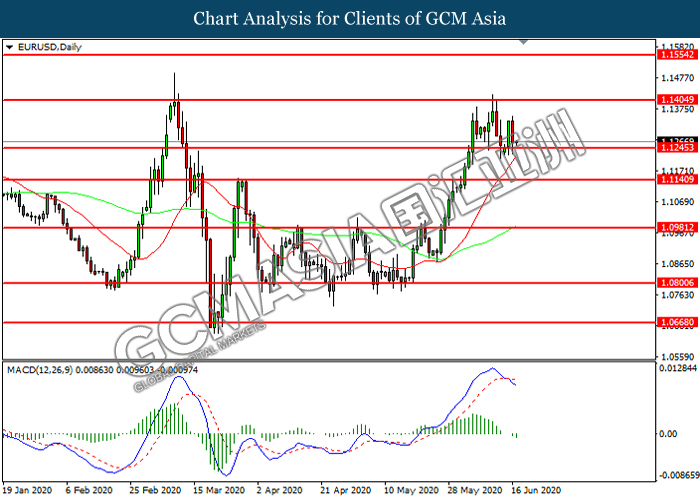Screen dimensions: 700x500
Task: Click the chart shift marker triangle
Action: (524, 42)
